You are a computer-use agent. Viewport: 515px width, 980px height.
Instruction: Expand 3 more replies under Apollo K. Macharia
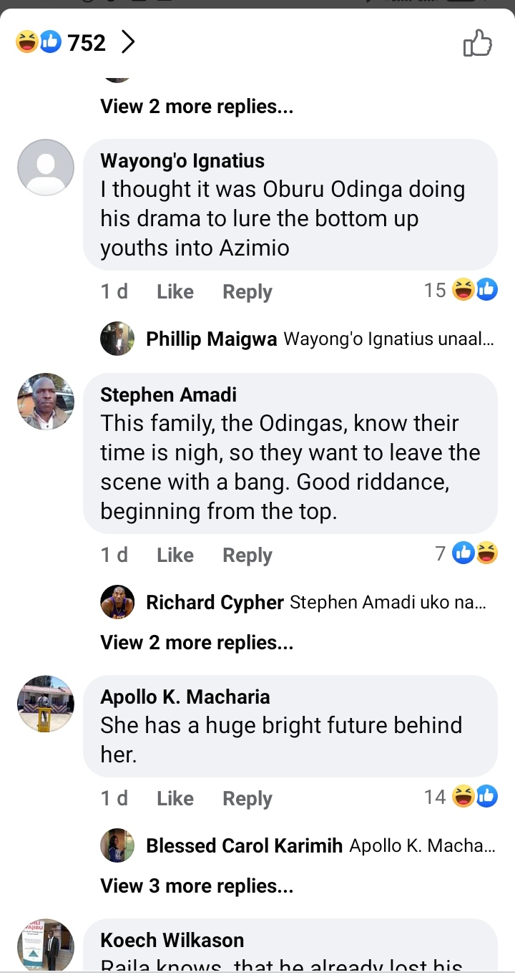pos(197,886)
